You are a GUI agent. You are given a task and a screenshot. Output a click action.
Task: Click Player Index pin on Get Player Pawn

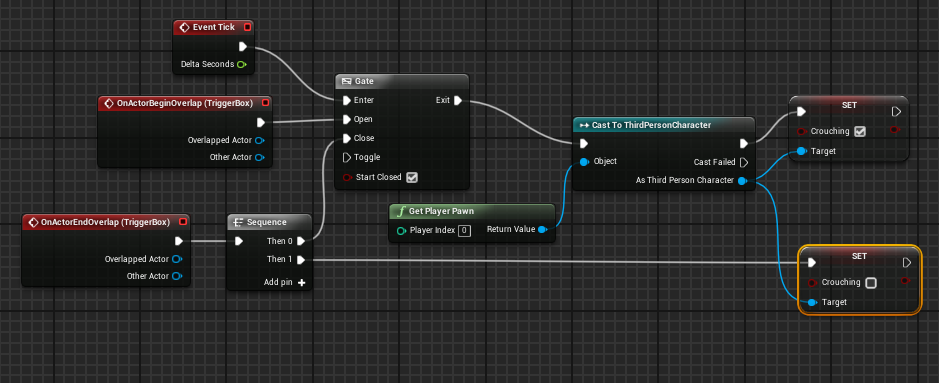(x=401, y=230)
